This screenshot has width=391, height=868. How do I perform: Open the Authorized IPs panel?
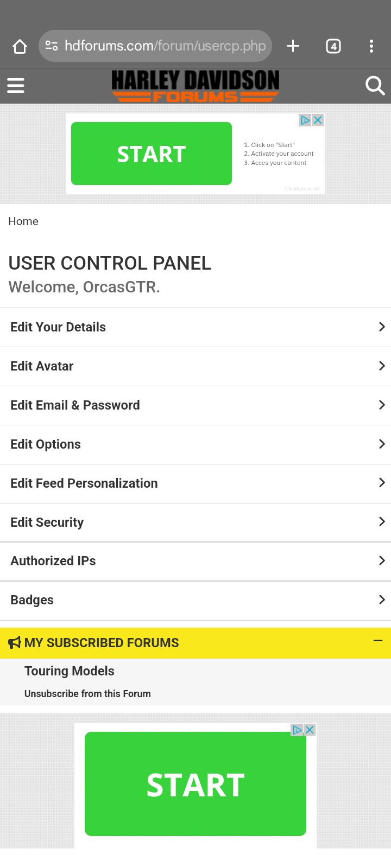pyautogui.click(x=195, y=560)
